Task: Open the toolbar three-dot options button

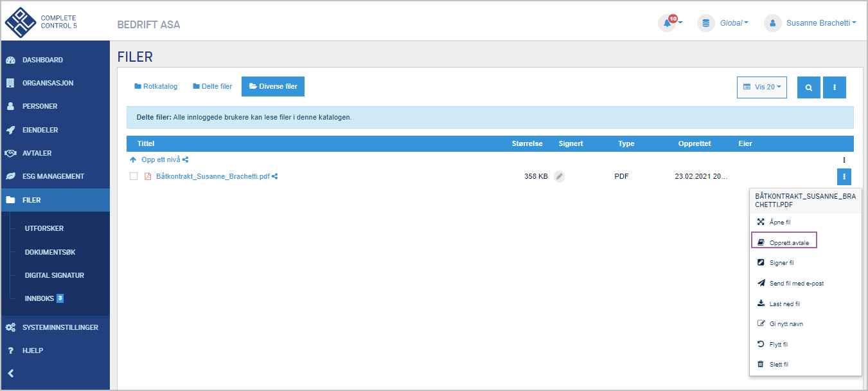Action: click(835, 87)
